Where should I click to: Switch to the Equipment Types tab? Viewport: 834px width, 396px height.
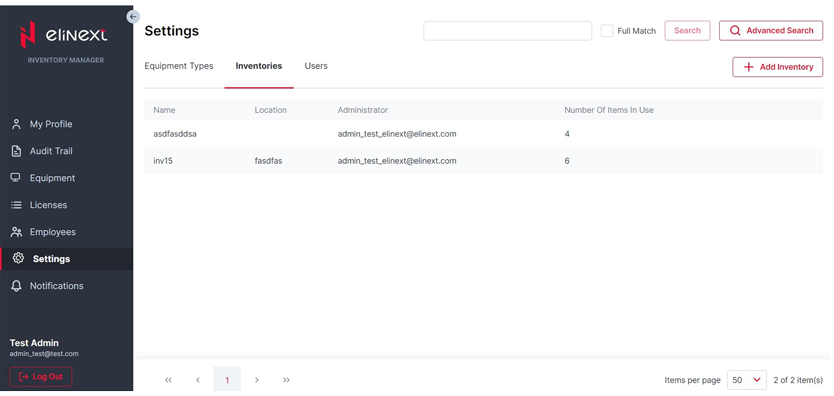179,66
